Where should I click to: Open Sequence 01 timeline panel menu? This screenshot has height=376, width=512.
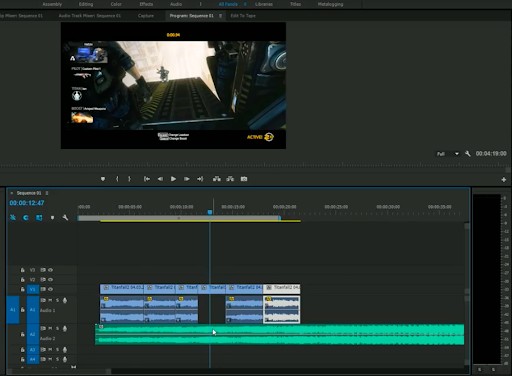pos(47,193)
